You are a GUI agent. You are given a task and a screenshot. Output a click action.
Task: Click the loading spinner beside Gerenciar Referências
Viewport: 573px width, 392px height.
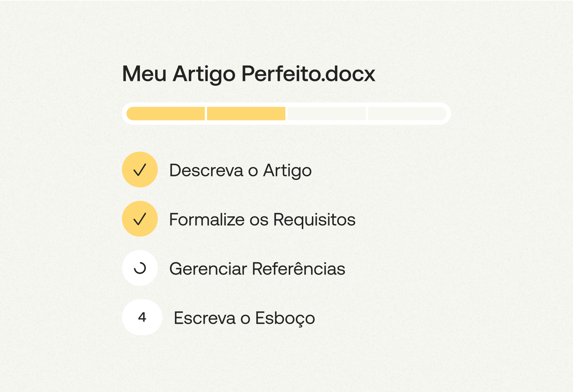140,268
